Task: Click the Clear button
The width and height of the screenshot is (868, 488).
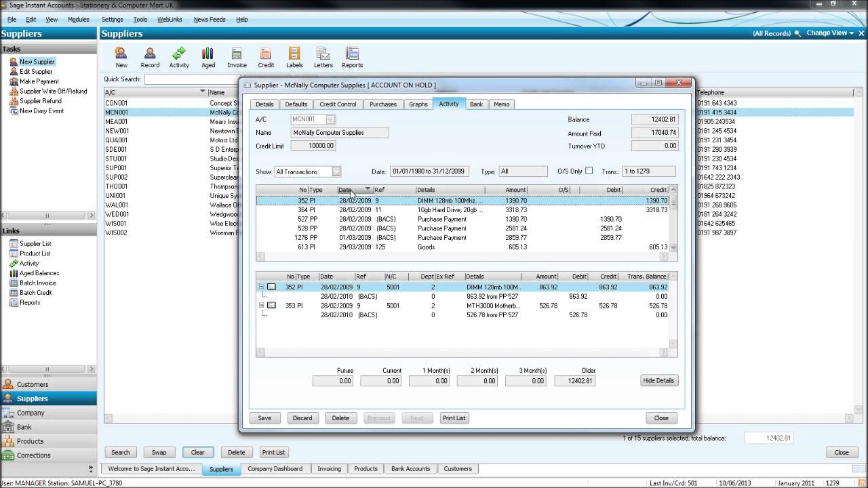Action: [x=198, y=452]
